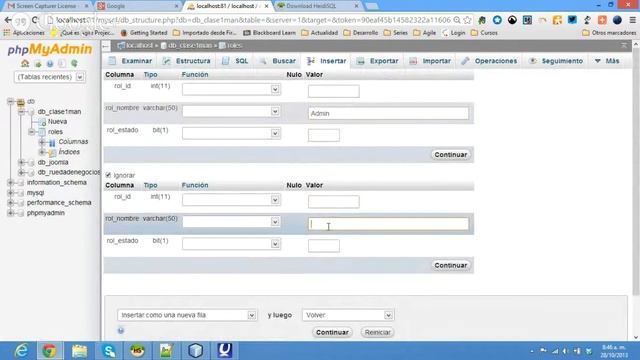Open Skype from the taskbar
The width and height of the screenshot is (640, 360).
[109, 350]
